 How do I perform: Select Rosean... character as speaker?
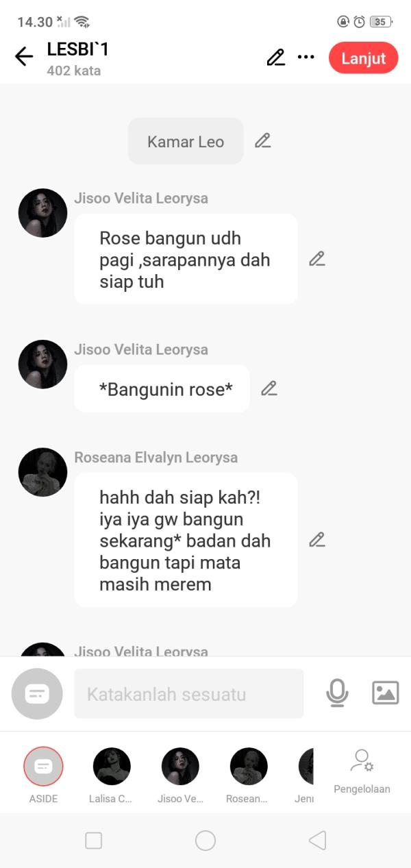pyautogui.click(x=249, y=774)
